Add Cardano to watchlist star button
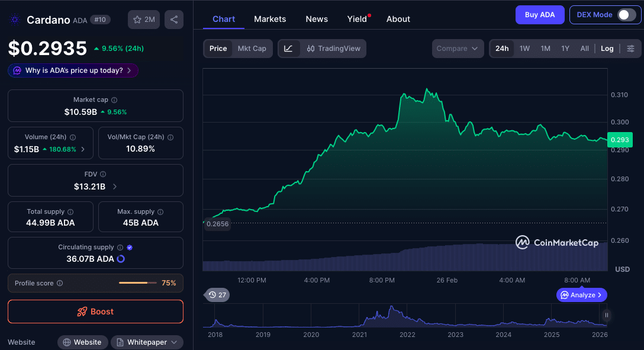Viewport: 644px width, 350px height. (144, 20)
